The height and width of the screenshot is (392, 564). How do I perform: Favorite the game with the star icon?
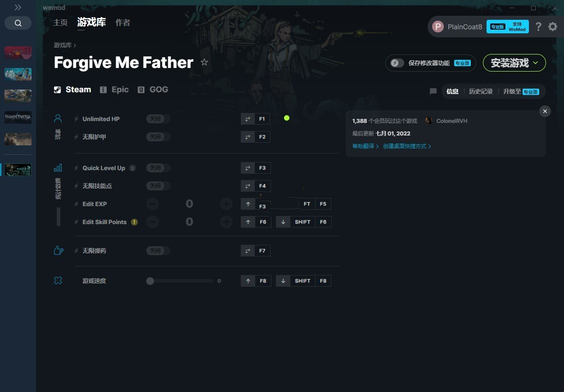[204, 62]
